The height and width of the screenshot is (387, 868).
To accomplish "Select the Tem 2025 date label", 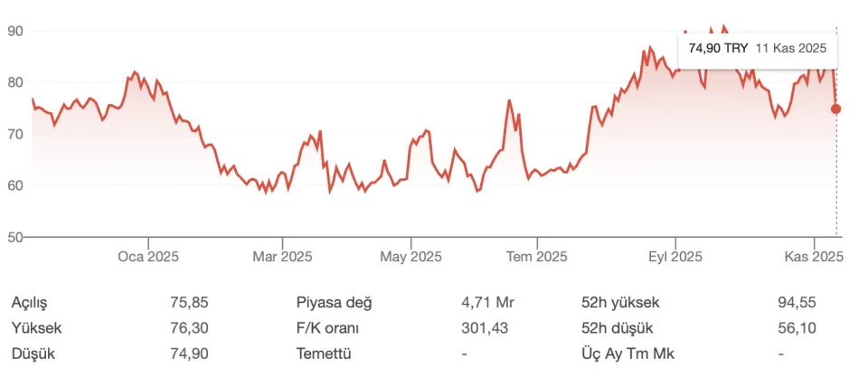I will pyautogui.click(x=537, y=257).
